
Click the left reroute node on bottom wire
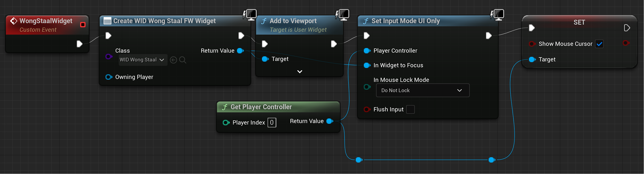point(359,160)
